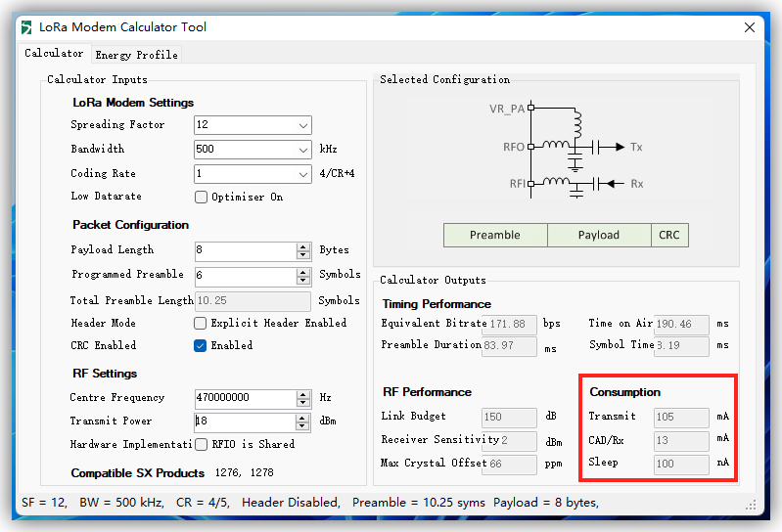
Task: Switch to the Energy Profile tab
Action: click(x=136, y=55)
